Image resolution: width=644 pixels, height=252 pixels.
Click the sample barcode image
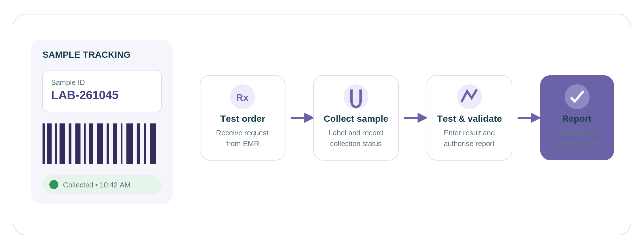click(99, 144)
